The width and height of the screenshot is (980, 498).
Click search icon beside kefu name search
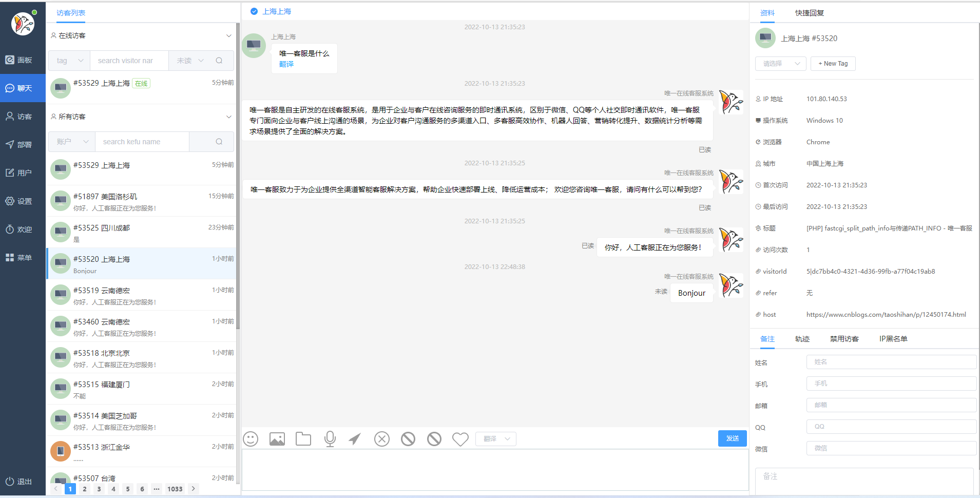(219, 142)
